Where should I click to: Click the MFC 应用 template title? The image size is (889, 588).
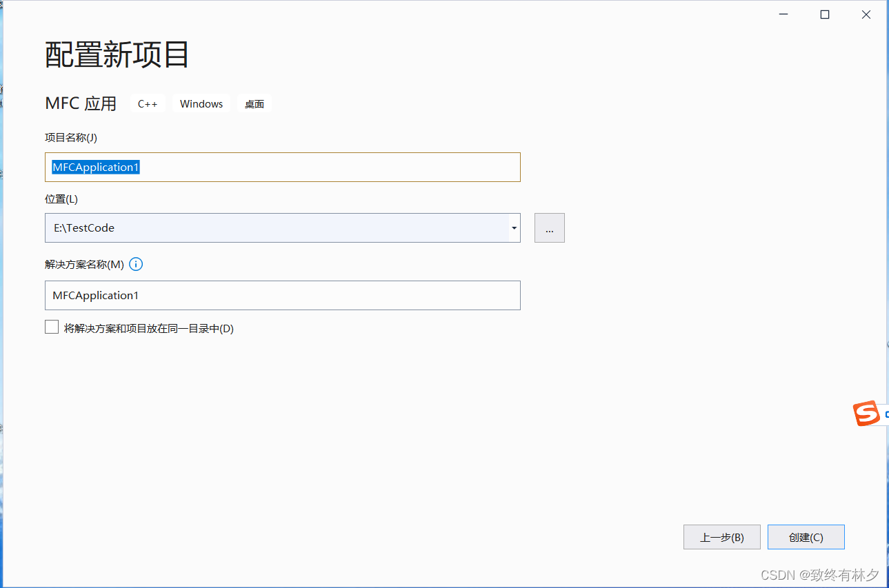click(81, 103)
